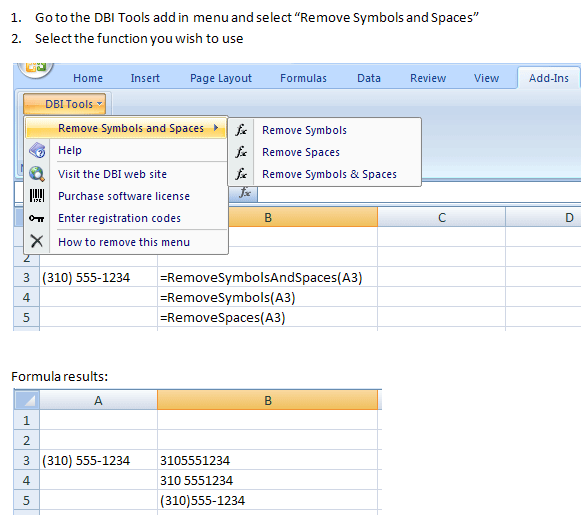This screenshot has width=588, height=524.
Task: Open the DBI Tools dropdown menu
Action: tap(64, 104)
